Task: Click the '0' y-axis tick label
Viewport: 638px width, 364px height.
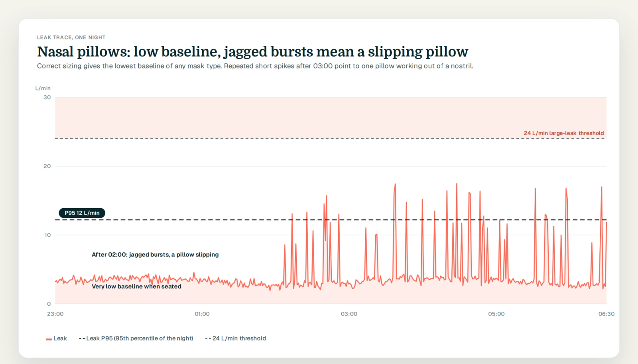Action: [49, 304]
